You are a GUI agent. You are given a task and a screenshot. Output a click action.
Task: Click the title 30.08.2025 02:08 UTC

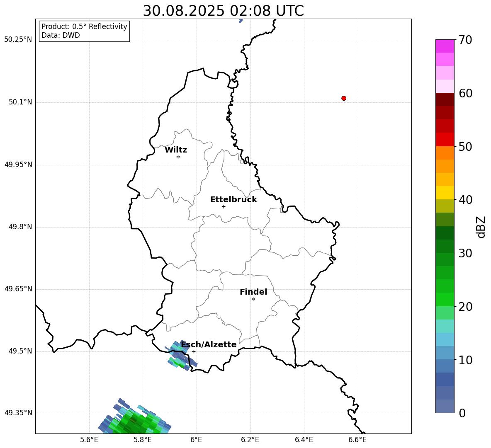pyautogui.click(x=223, y=11)
